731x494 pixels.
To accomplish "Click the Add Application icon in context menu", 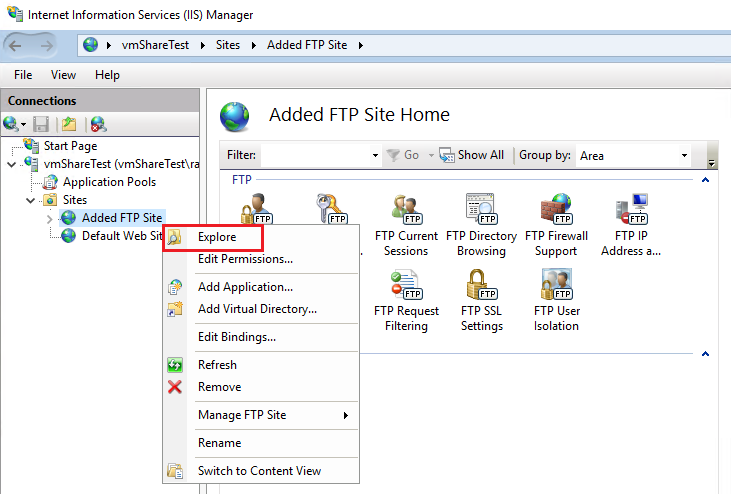I will pos(175,287).
